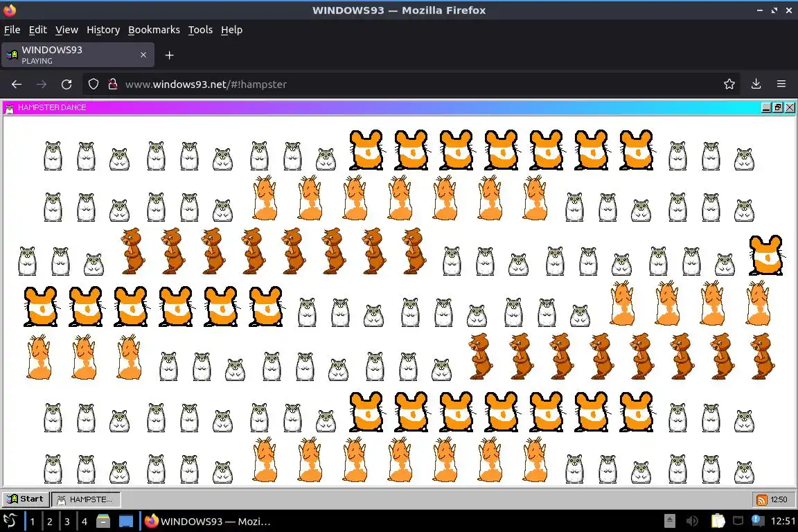798x532 pixels.
Task: Open the tracking protection shield panel
Action: [94, 85]
